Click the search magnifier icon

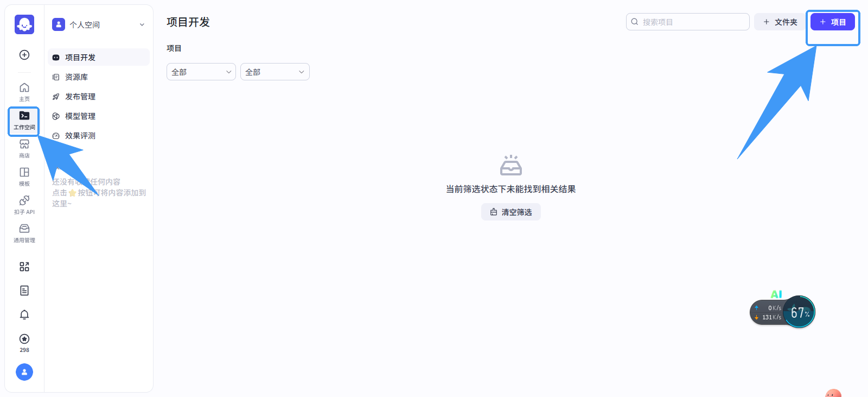[x=635, y=22]
